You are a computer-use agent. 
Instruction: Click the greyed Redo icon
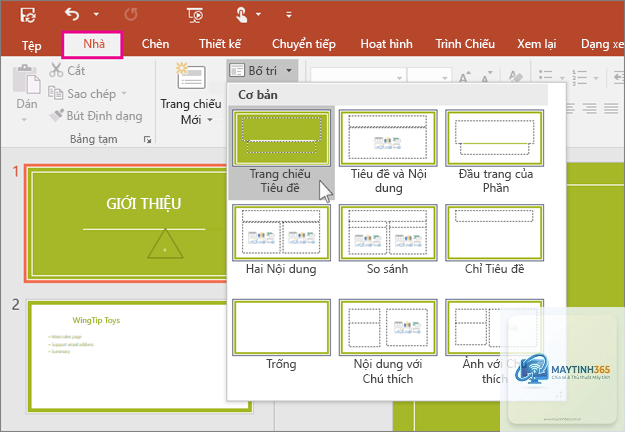(131, 15)
